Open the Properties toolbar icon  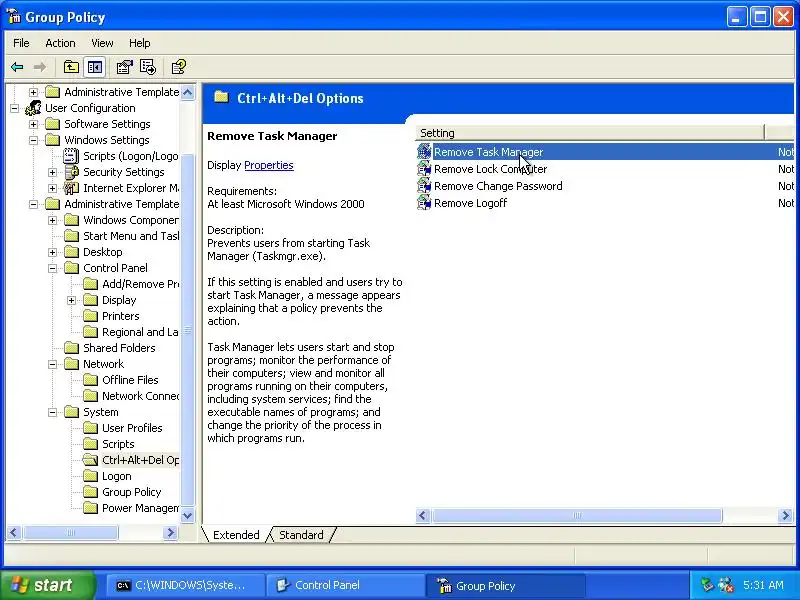[x=124, y=67]
